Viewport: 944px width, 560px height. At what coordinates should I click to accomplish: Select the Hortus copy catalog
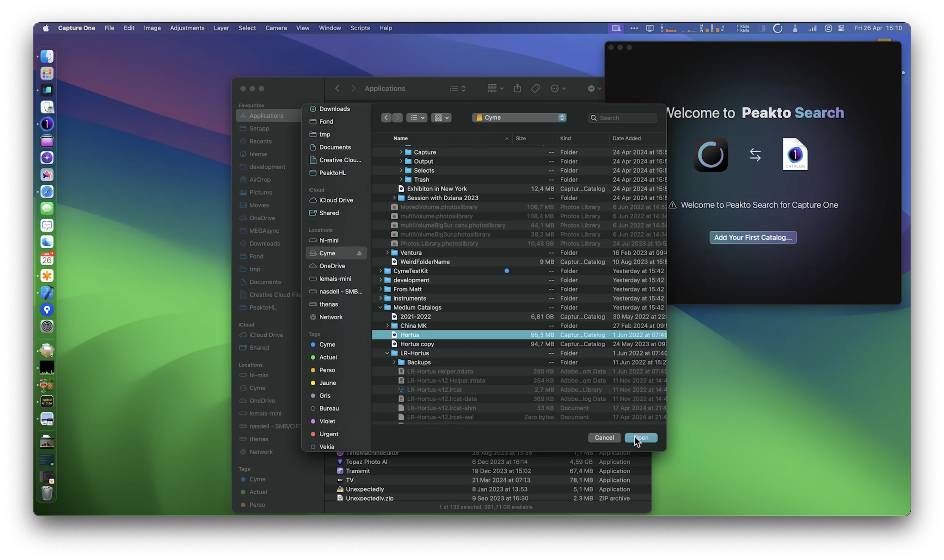(519, 344)
